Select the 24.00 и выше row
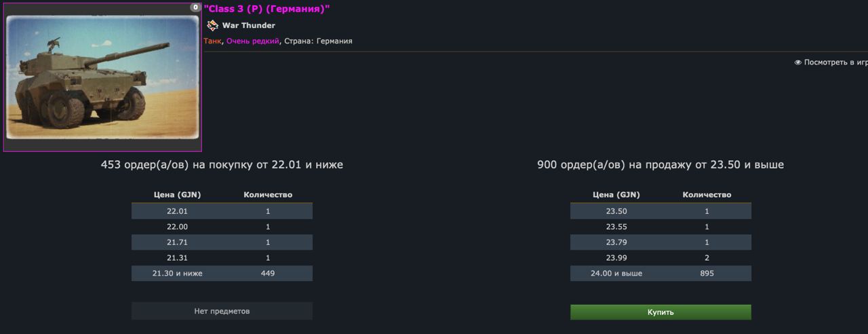Viewport: 868px width, 334px height. 660,274
